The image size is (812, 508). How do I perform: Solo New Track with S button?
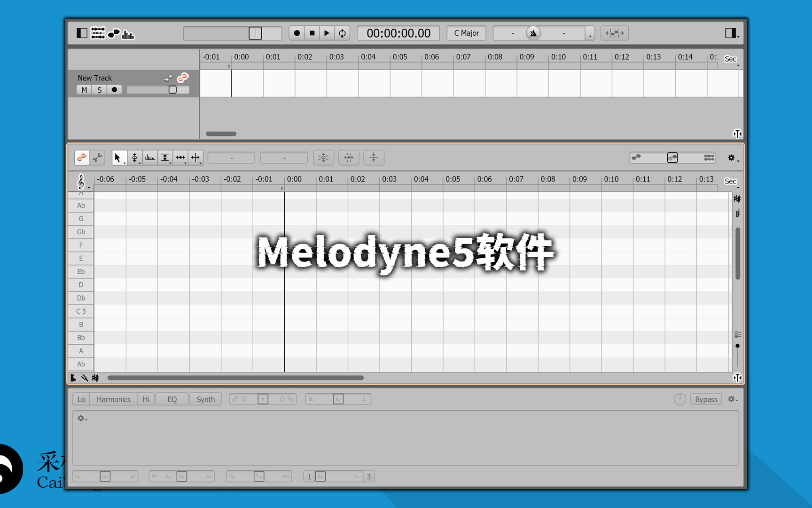click(x=99, y=90)
